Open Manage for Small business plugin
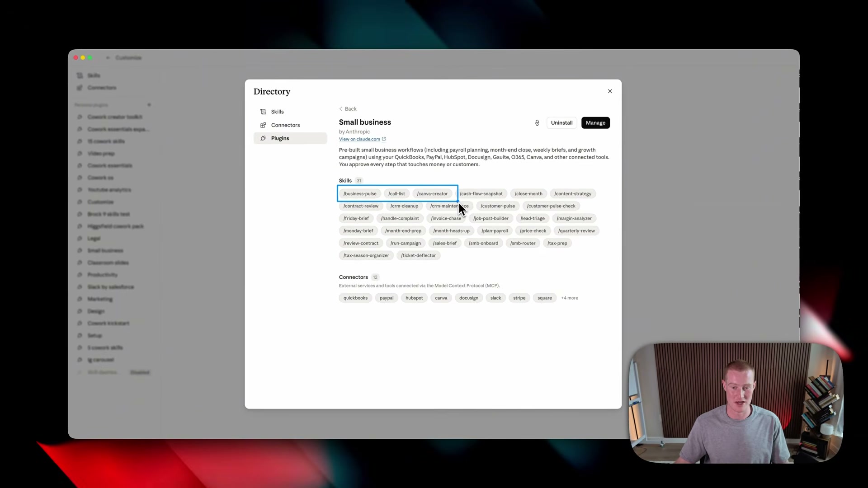 pos(595,123)
